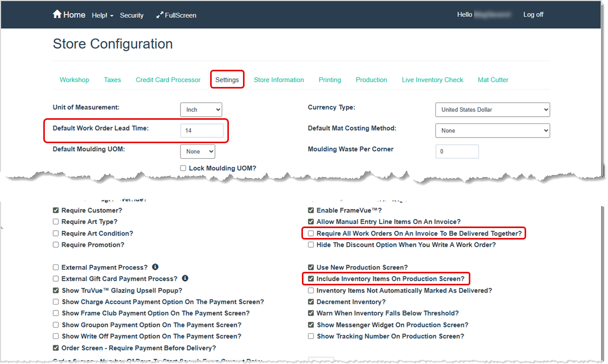Toggle Require All Work Orders On An Invoice Delivered Together
This screenshot has width=608, height=364.
tap(311, 233)
